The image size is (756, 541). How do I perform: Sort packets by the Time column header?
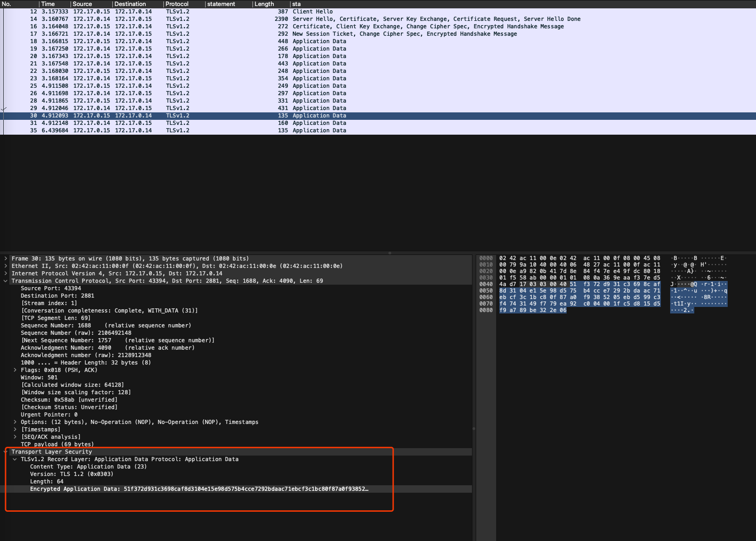coord(55,4)
